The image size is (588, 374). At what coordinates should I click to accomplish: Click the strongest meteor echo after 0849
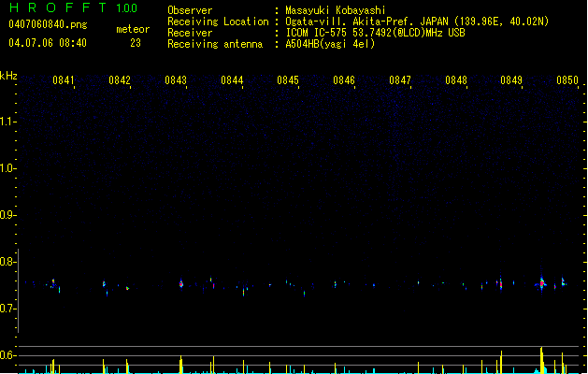(541, 282)
